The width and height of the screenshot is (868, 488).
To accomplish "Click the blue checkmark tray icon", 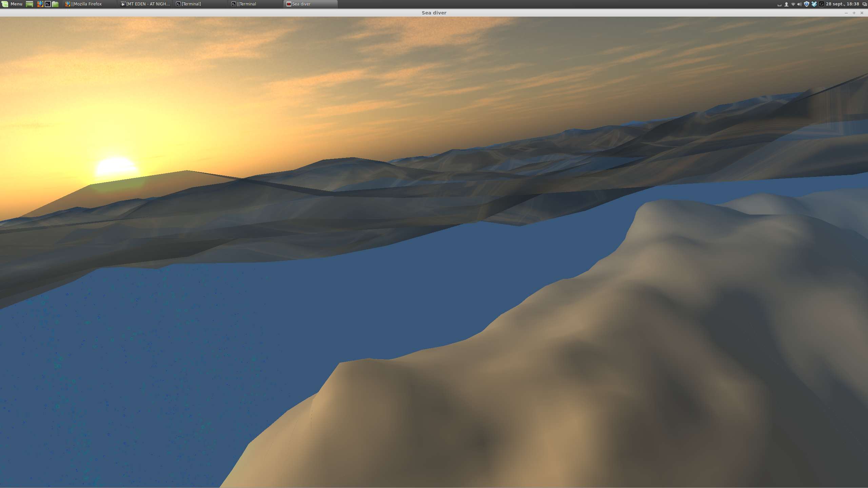I will click(814, 4).
